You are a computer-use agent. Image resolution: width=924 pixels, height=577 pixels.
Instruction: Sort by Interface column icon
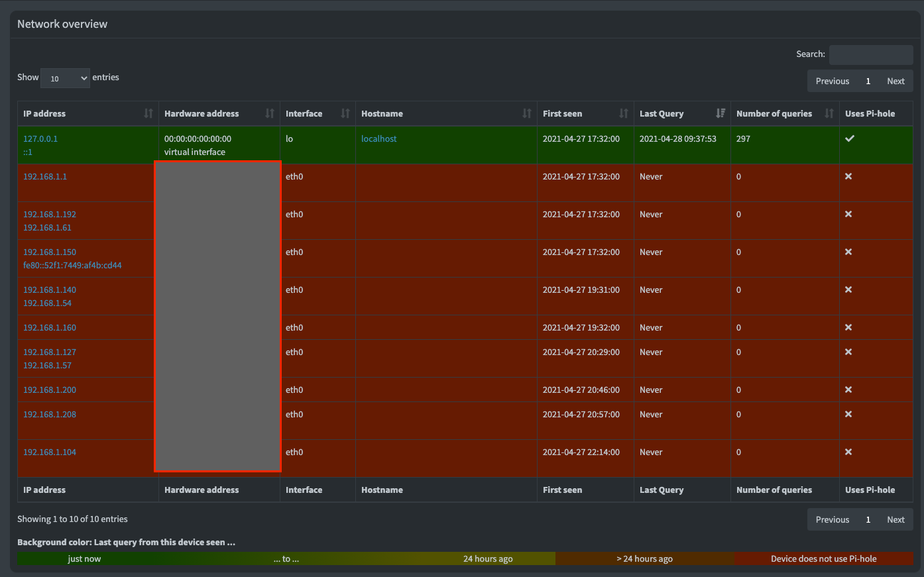click(345, 113)
